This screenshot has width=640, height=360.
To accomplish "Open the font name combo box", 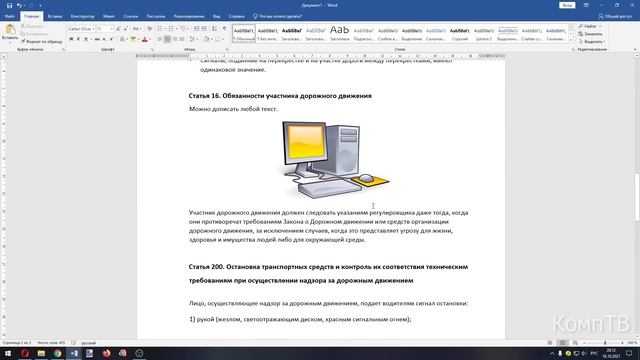I will tap(81, 29).
